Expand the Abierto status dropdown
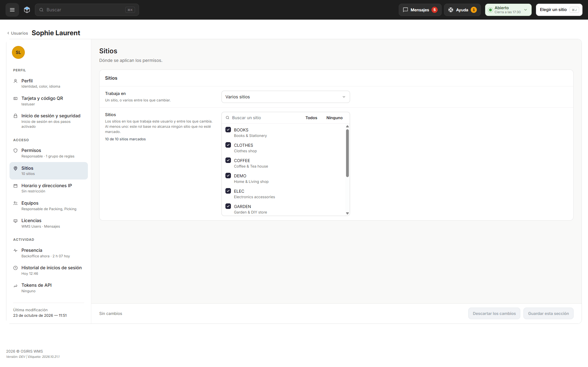588x367 pixels. (508, 10)
